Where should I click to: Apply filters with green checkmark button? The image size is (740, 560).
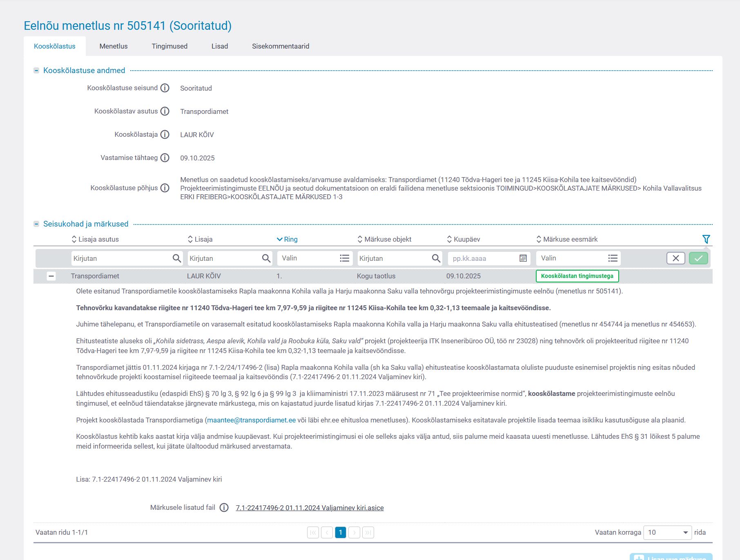click(x=698, y=258)
